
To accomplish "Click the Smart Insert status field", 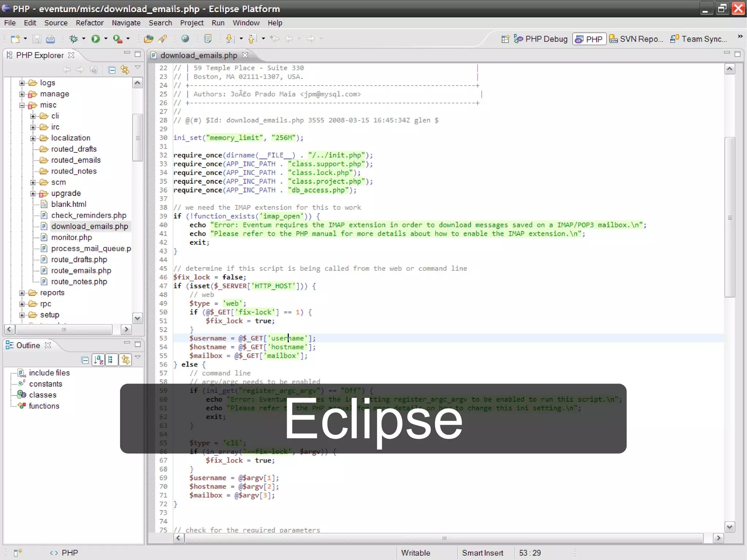I will pos(482,553).
